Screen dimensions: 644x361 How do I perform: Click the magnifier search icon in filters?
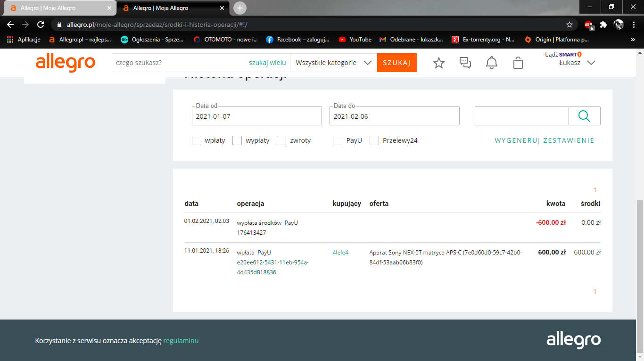(584, 116)
